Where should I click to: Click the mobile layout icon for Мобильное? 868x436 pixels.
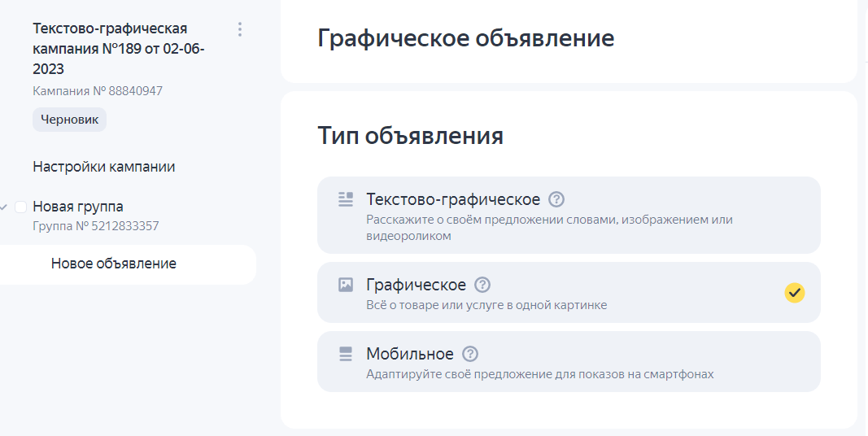[x=346, y=354]
